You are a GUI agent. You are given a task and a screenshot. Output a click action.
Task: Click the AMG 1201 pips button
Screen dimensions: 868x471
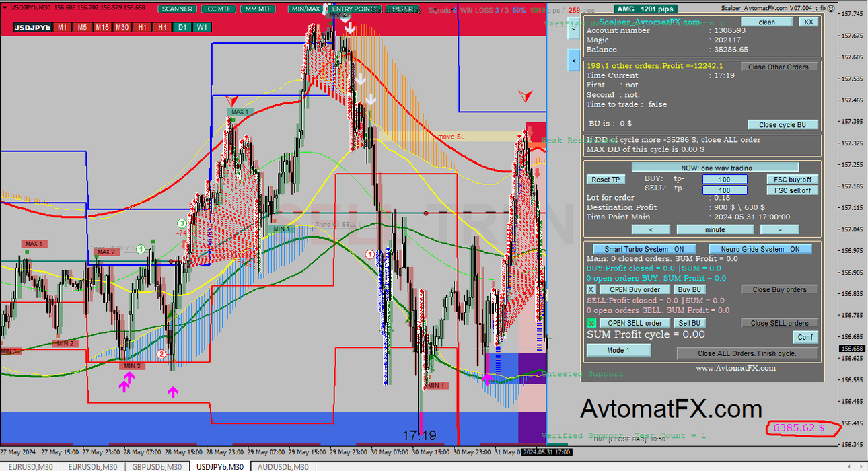647,9
